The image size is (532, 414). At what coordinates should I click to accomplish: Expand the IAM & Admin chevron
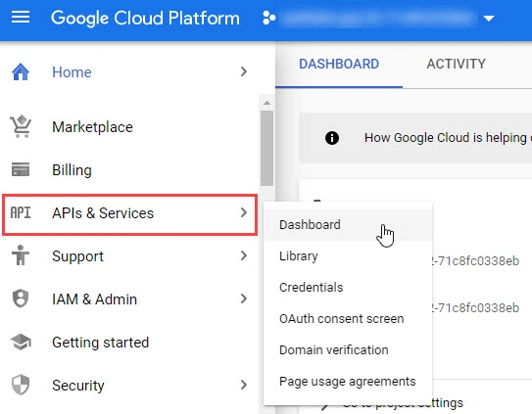click(244, 299)
